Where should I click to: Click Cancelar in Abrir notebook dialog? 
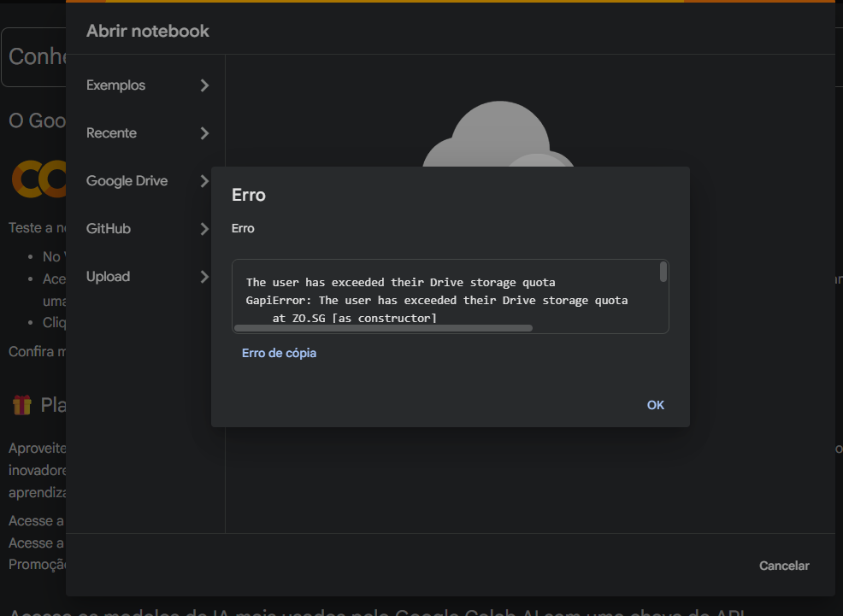pos(784,566)
